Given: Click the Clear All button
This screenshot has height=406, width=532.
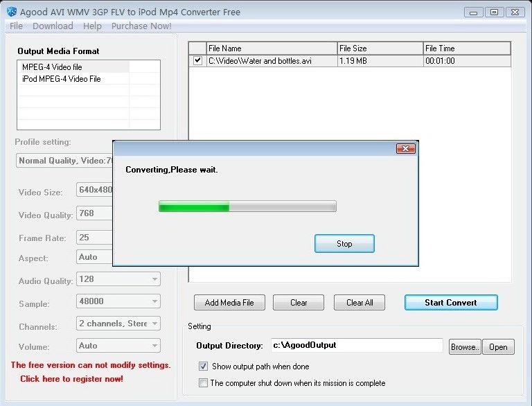Looking at the screenshot, I should click(x=360, y=303).
